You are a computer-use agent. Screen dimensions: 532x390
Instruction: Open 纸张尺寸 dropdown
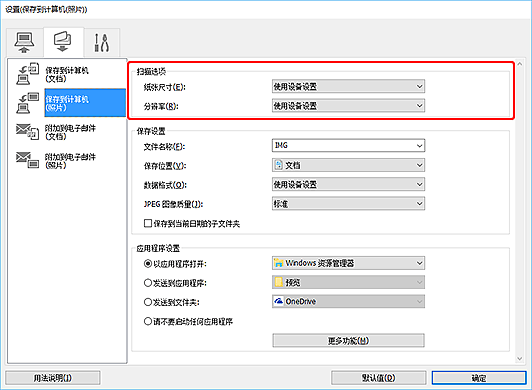348,87
